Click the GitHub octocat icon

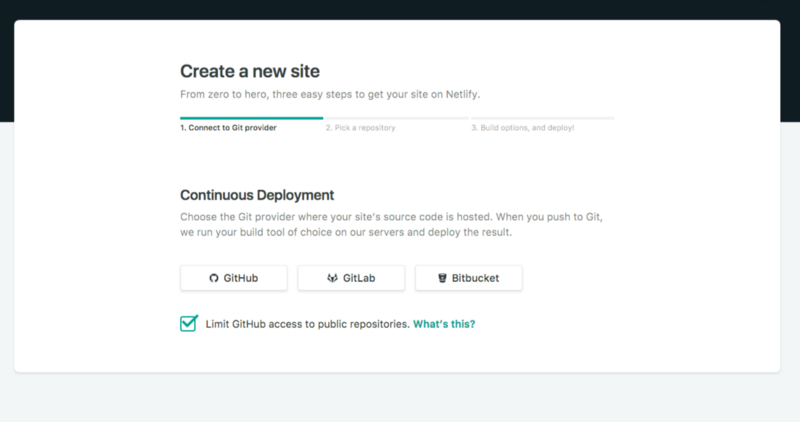(x=214, y=278)
